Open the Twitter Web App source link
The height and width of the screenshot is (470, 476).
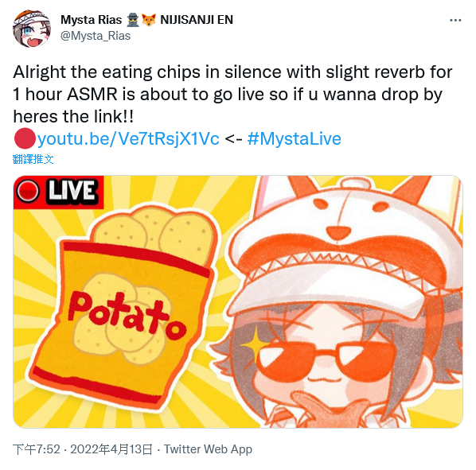(x=208, y=449)
